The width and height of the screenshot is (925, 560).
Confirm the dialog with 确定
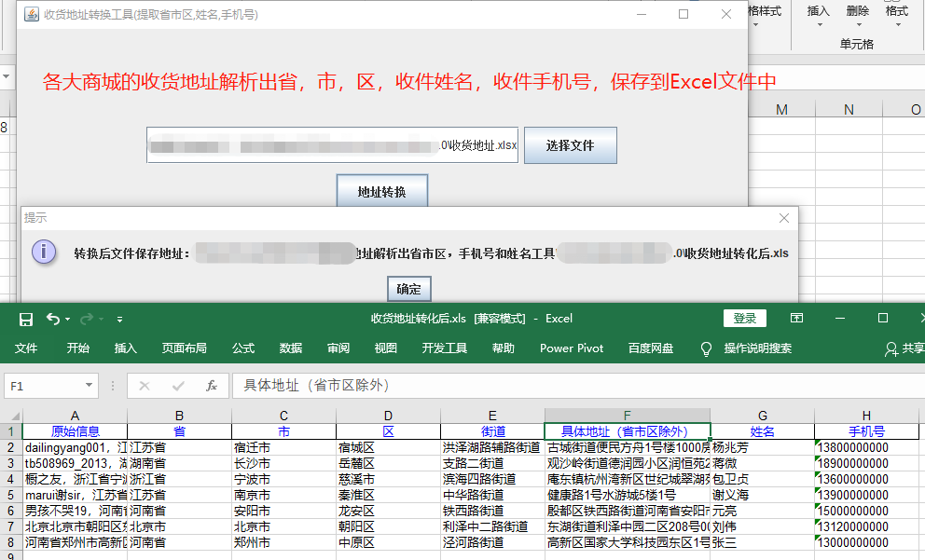(408, 289)
